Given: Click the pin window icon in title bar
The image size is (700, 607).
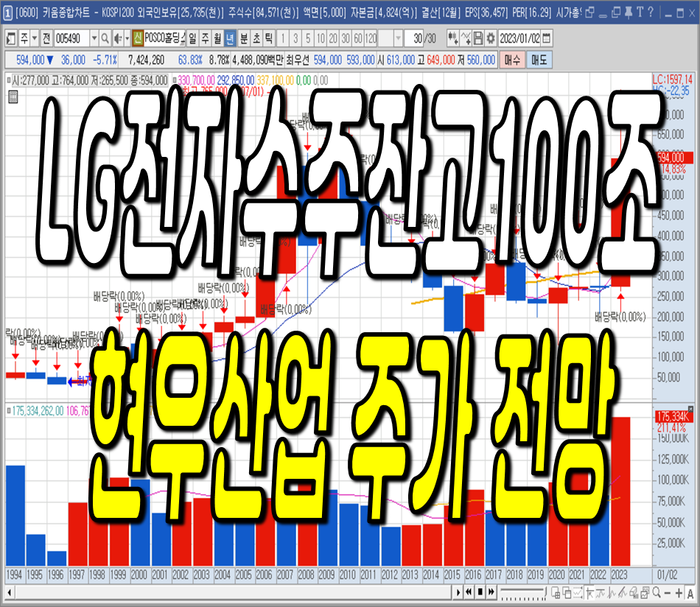Looking at the screenshot, I should pyautogui.click(x=629, y=13).
